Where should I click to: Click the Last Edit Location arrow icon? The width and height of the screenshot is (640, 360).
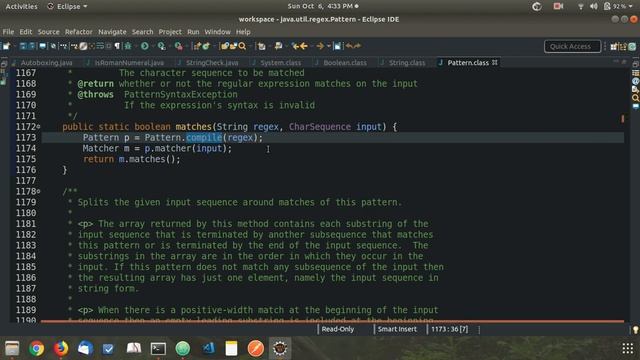(x=295, y=46)
